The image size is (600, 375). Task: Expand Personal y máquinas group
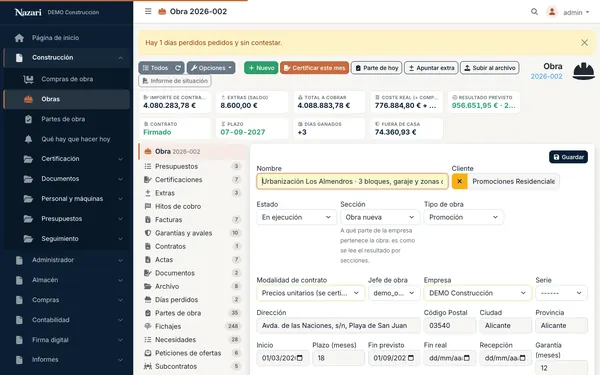(x=121, y=199)
